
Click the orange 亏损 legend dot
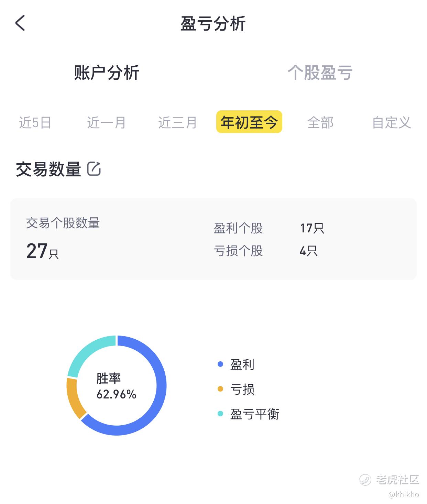tap(220, 389)
